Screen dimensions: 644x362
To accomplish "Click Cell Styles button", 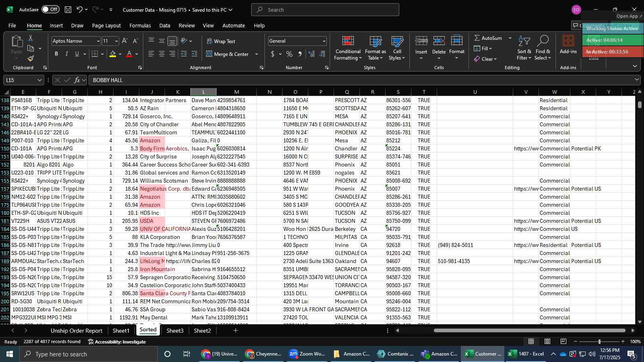I will [x=397, y=48].
